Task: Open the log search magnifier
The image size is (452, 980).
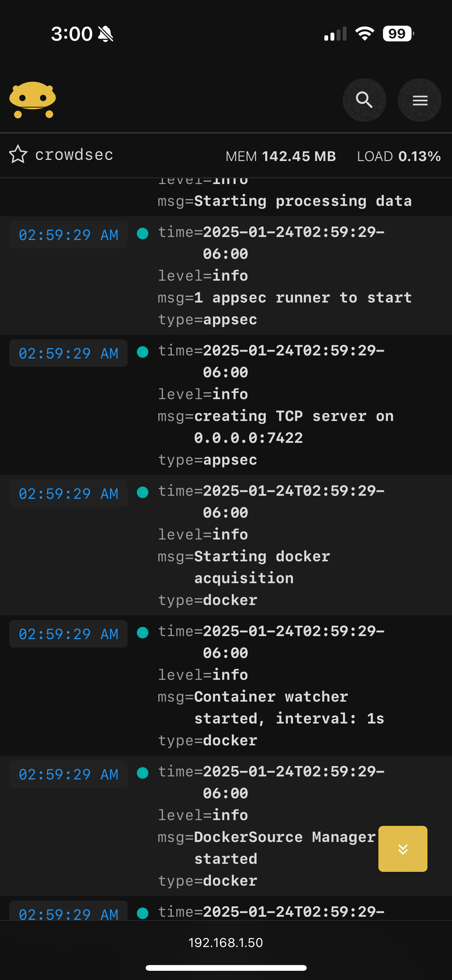Action: pyautogui.click(x=364, y=100)
